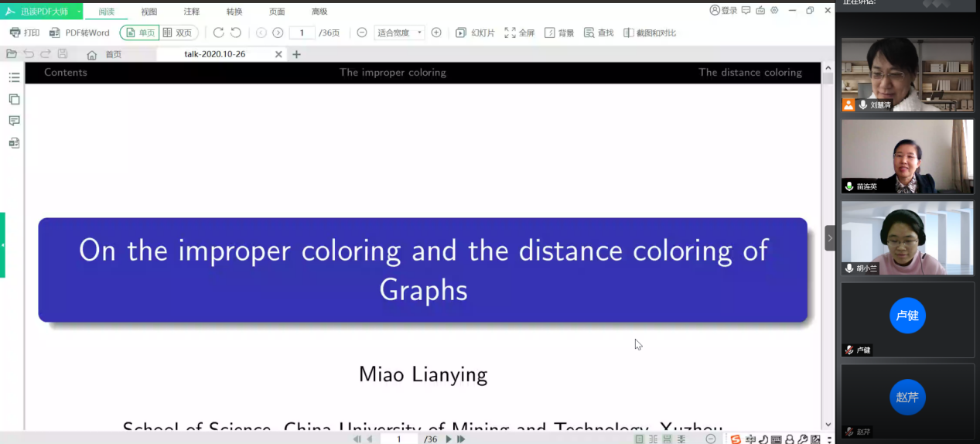Click the page number field in toolbar
This screenshot has width=980, height=444.
[302, 32]
